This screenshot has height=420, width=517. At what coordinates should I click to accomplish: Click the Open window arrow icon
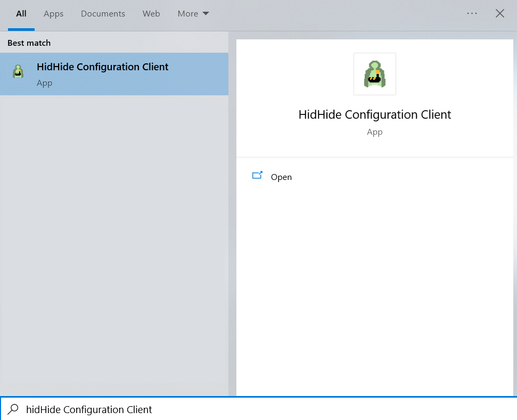click(x=257, y=175)
